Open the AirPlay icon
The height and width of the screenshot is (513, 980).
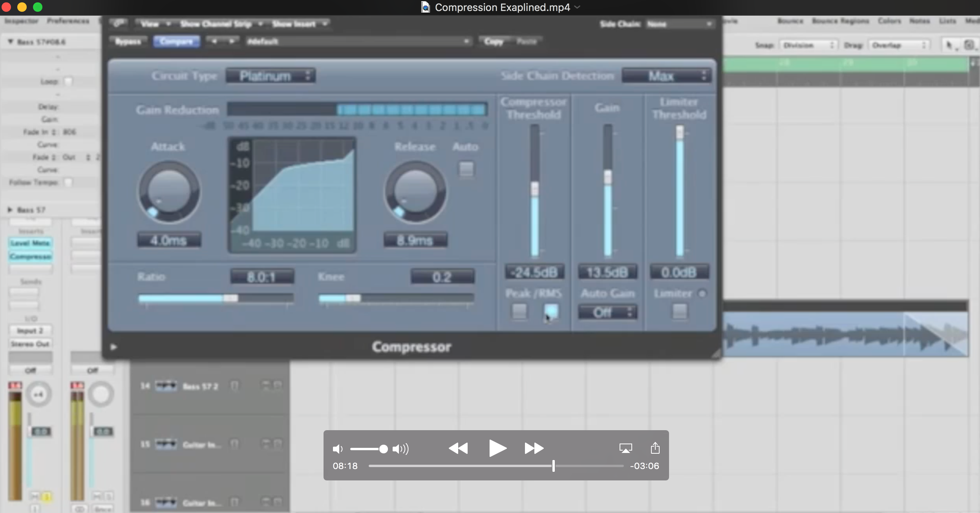pyautogui.click(x=625, y=448)
